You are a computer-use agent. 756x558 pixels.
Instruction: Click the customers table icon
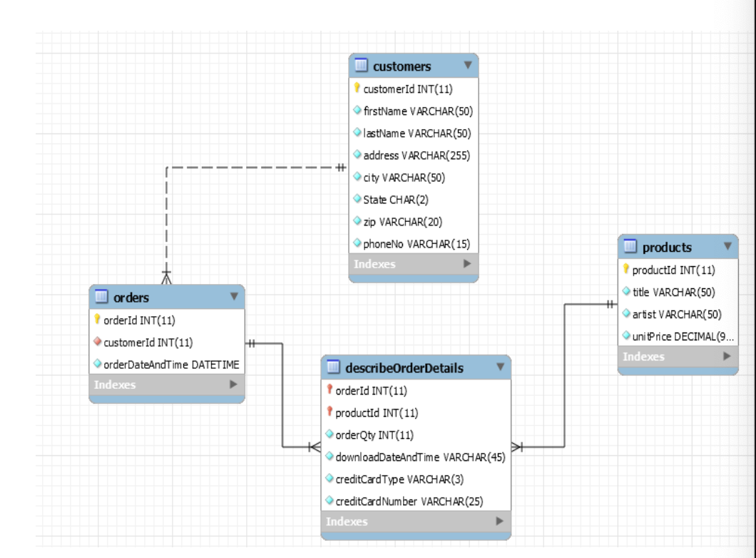coord(361,65)
